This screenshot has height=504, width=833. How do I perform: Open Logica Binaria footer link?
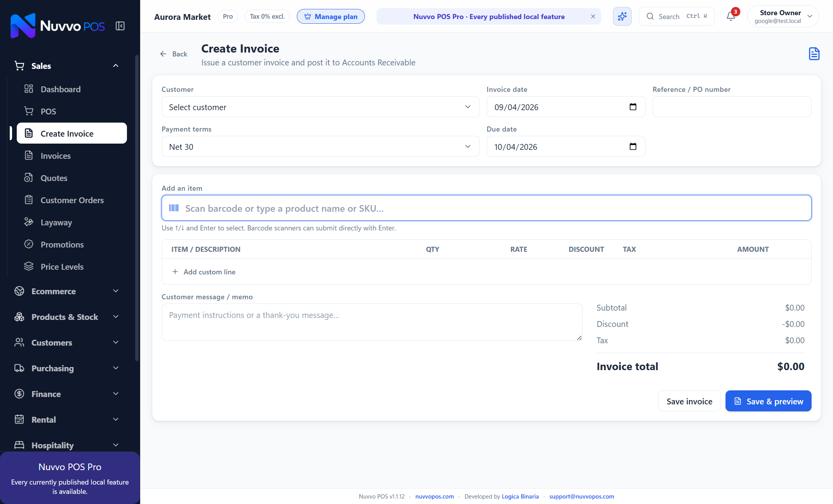coord(520,496)
